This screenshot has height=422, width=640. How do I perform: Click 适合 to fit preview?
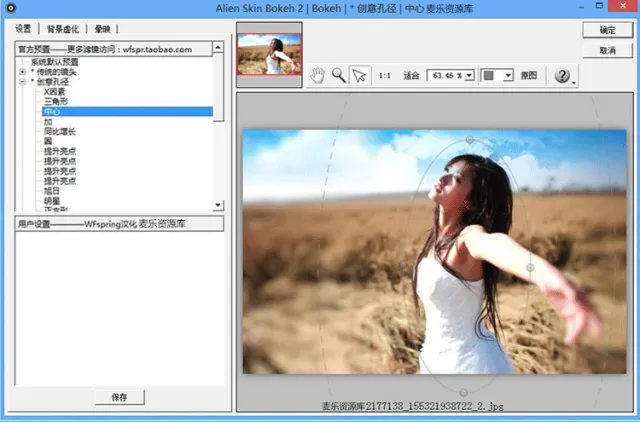click(x=411, y=76)
